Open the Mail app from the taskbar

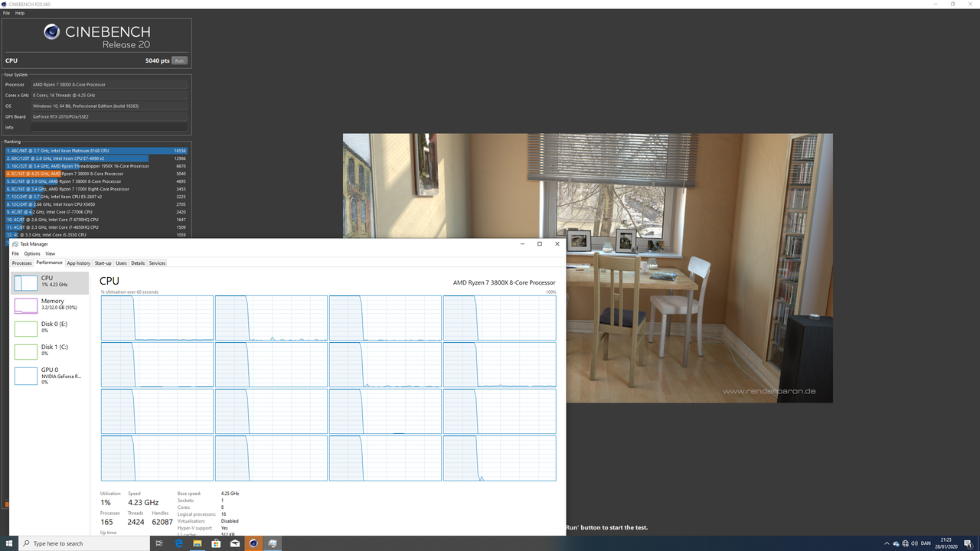(235, 543)
